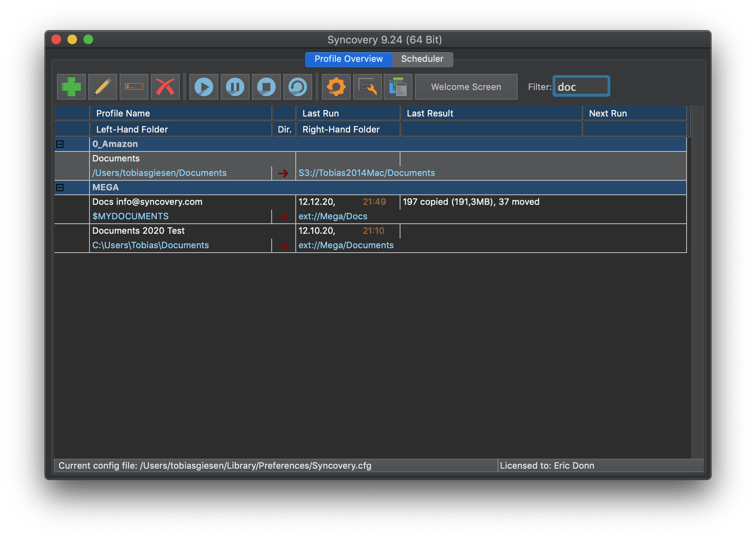Click the Filter text field containing doc

pos(581,87)
